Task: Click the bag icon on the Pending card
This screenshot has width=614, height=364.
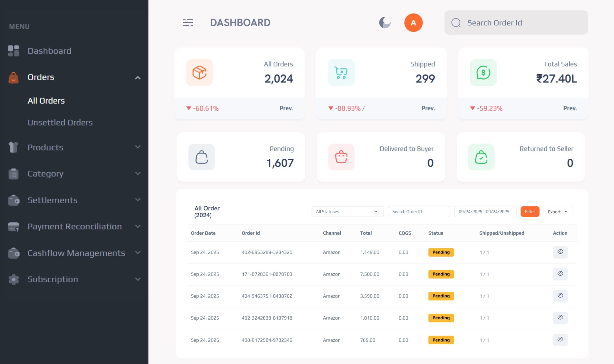Action: click(201, 157)
